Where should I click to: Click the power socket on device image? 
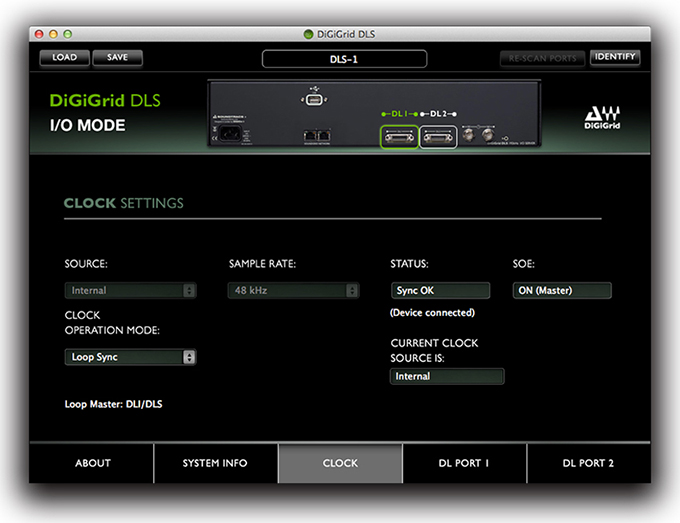[230, 133]
